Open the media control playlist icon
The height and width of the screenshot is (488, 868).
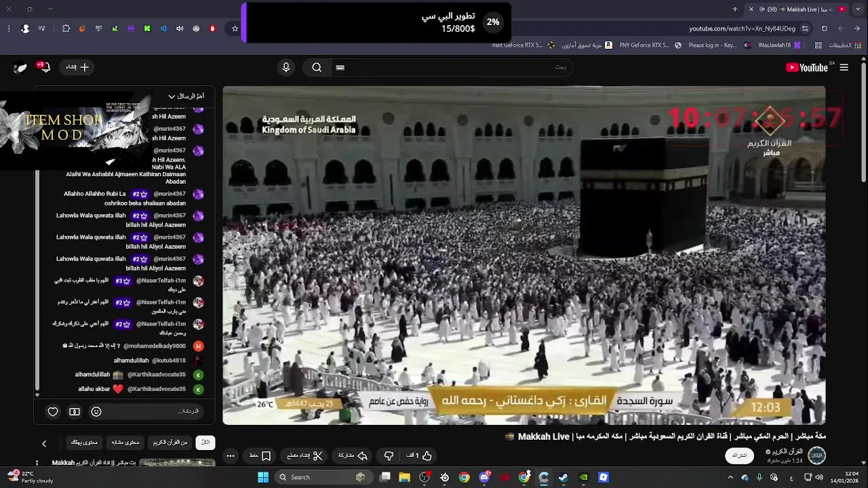(x=42, y=28)
